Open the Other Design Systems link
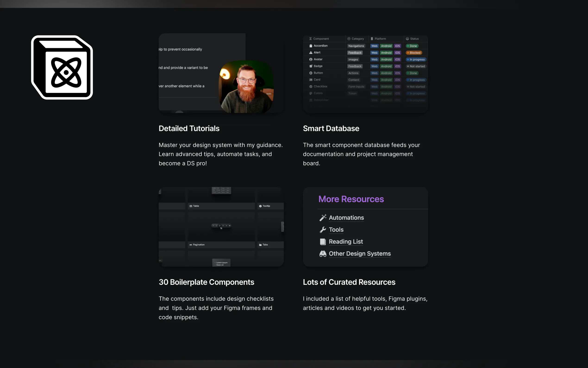 [360, 254]
